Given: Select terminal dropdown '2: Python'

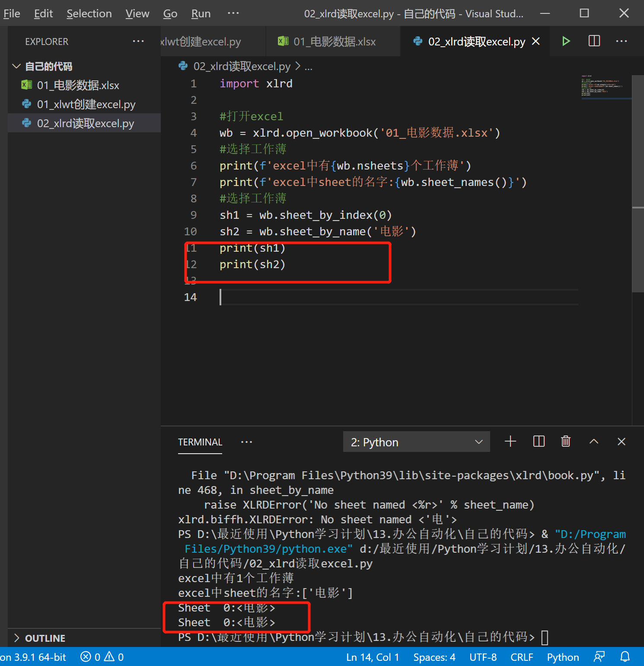Looking at the screenshot, I should (x=417, y=442).
